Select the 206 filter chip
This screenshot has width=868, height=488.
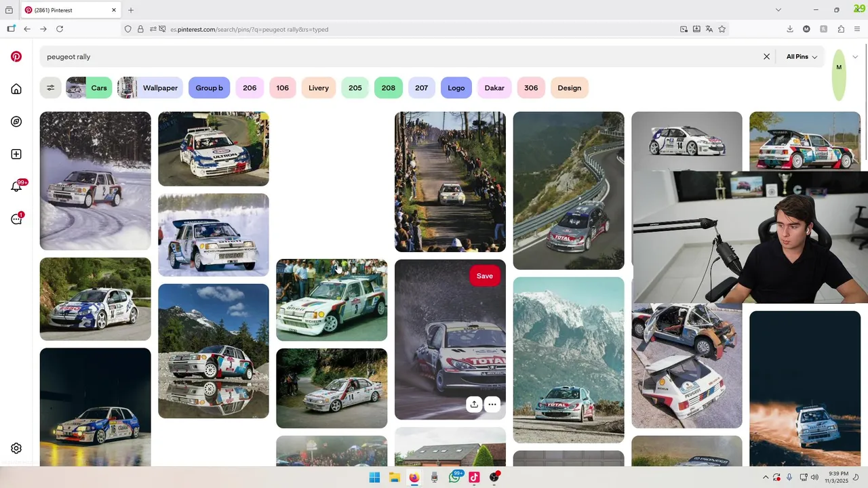(x=250, y=88)
